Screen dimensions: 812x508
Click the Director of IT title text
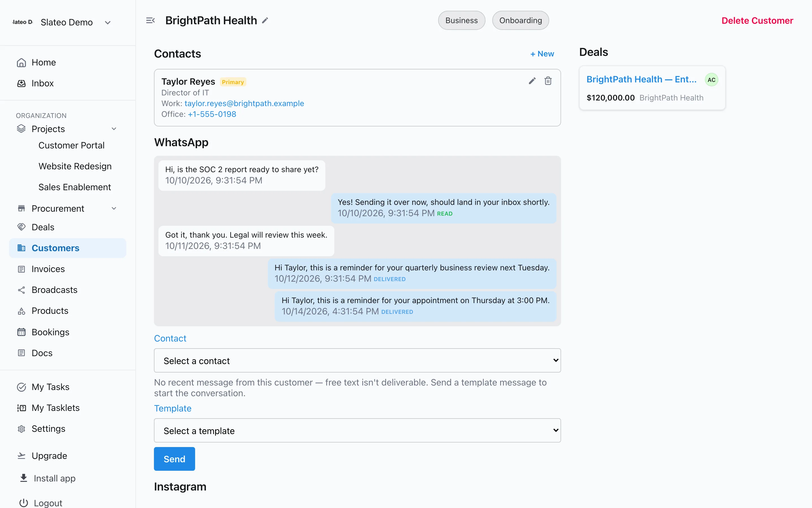tap(185, 93)
